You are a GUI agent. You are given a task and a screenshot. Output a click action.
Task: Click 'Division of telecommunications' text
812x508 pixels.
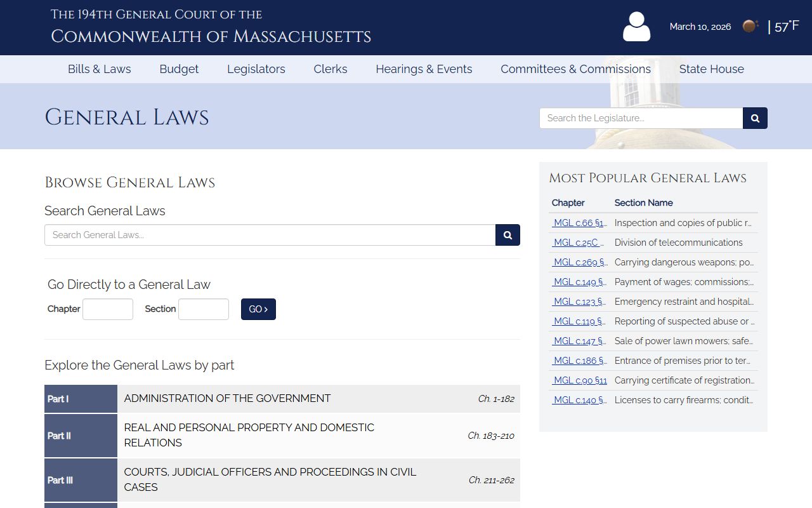(679, 243)
